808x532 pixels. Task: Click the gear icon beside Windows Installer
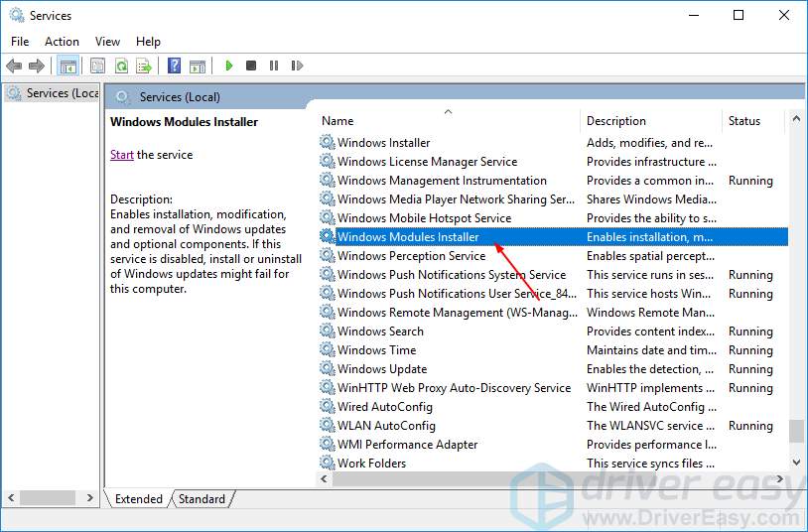(x=328, y=142)
